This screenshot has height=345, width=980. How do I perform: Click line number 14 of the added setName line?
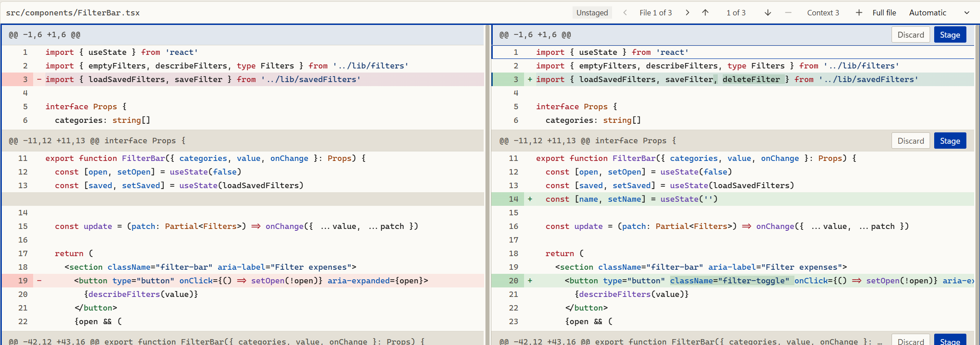coord(513,199)
